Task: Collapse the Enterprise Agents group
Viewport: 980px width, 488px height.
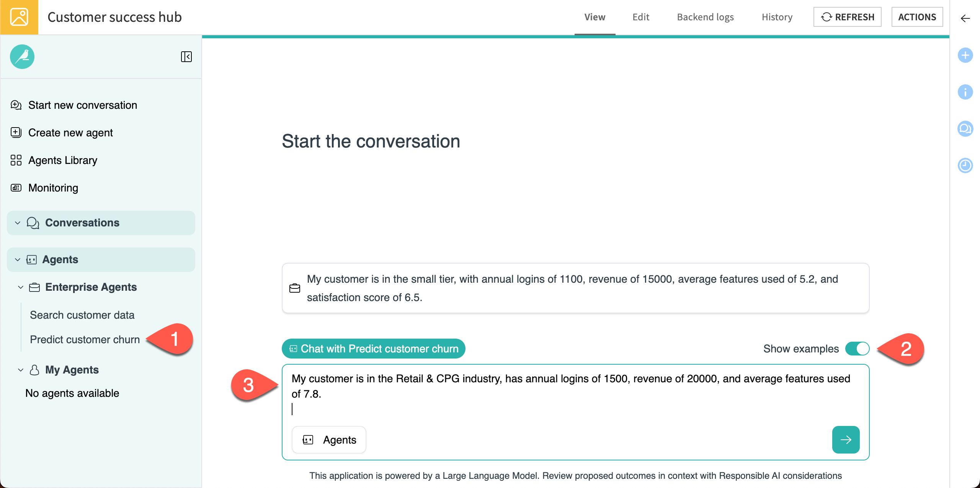Action: click(x=21, y=287)
